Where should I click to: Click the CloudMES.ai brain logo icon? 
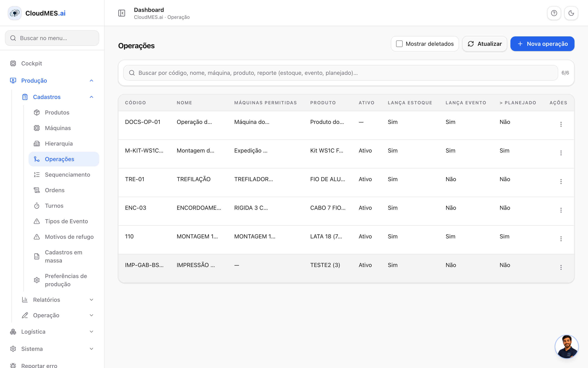coord(14,13)
